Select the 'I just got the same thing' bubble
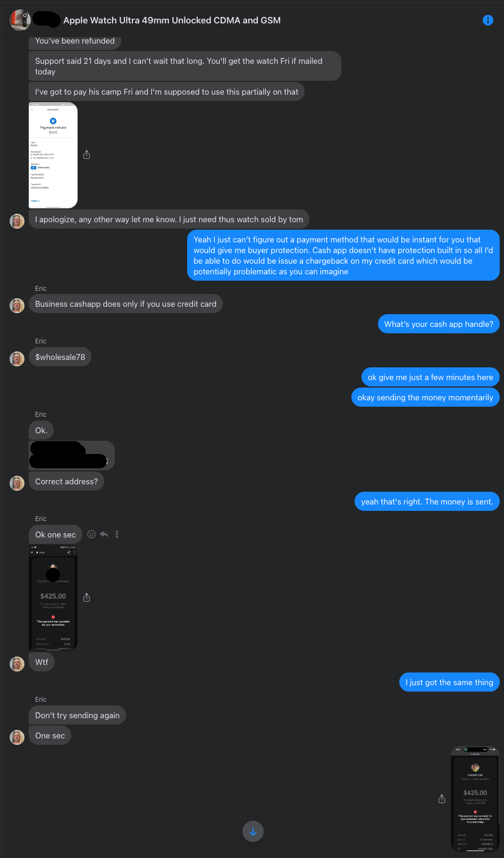This screenshot has height=858, width=504. [449, 683]
